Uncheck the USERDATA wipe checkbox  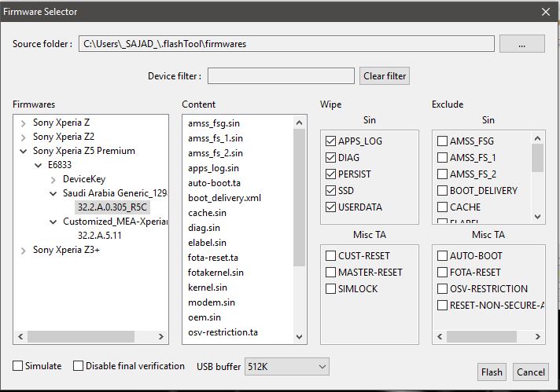click(330, 207)
